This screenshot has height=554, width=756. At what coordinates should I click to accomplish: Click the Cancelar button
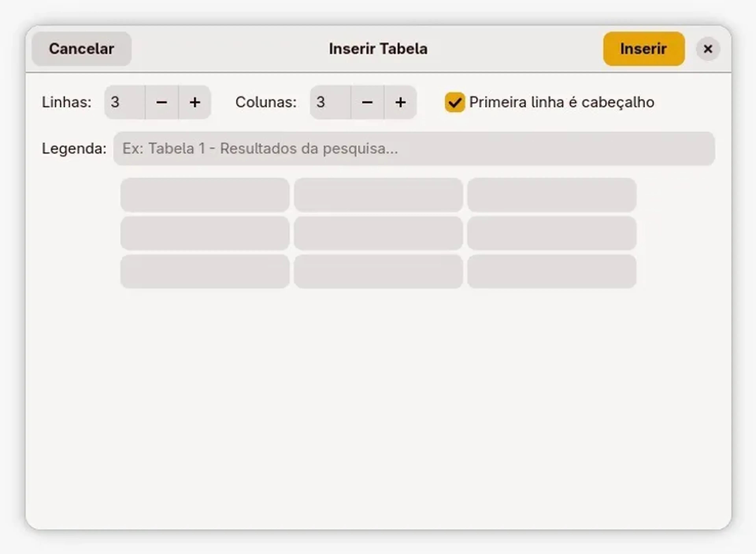(x=82, y=49)
